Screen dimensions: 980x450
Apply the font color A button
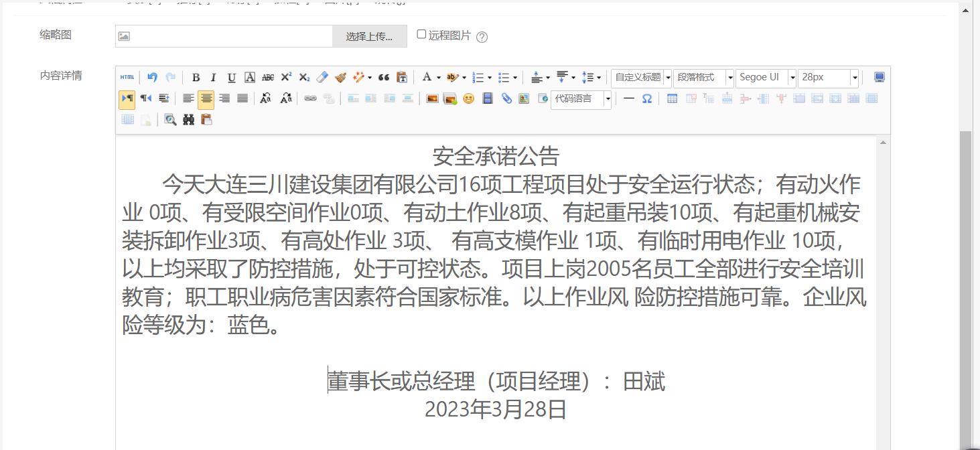[427, 78]
